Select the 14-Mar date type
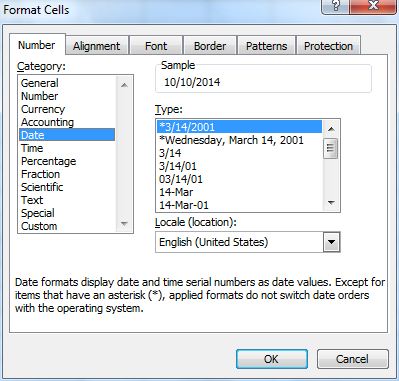 pyautogui.click(x=239, y=192)
